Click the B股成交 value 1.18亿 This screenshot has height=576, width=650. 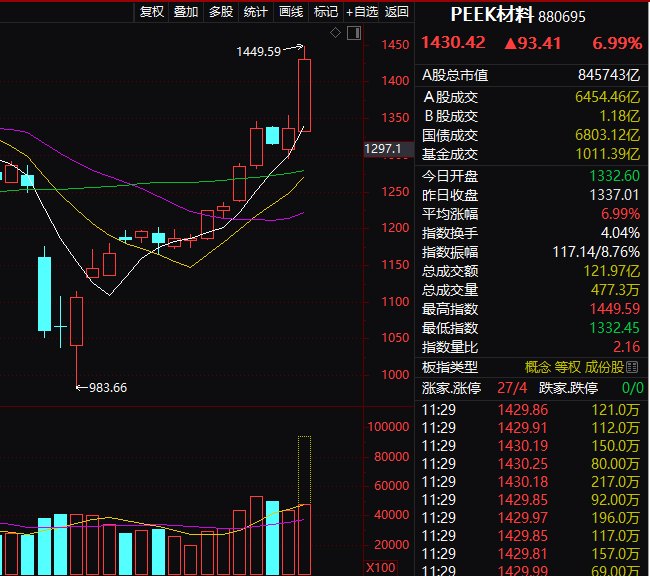[620, 116]
